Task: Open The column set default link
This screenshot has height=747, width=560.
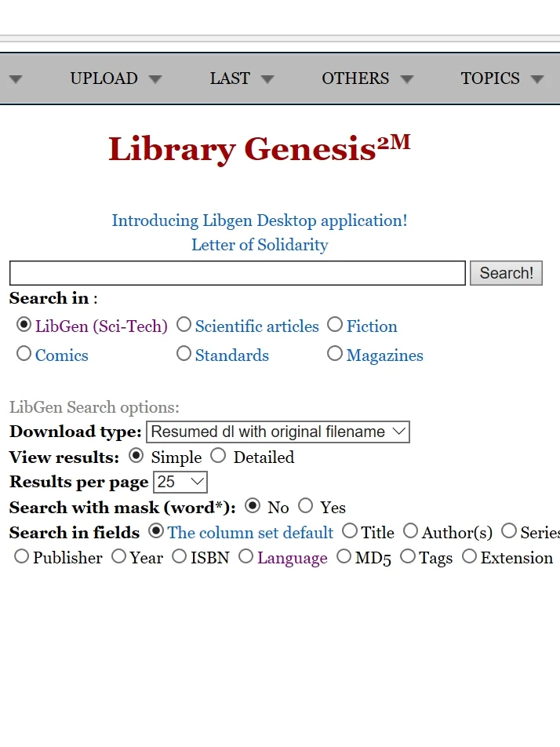Action: 250,533
